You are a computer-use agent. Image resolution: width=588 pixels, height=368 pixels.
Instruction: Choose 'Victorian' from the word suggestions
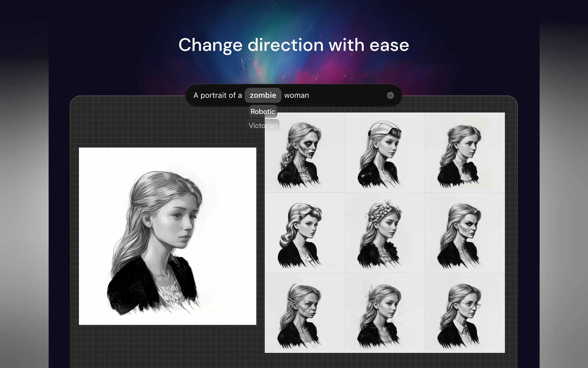tap(263, 126)
